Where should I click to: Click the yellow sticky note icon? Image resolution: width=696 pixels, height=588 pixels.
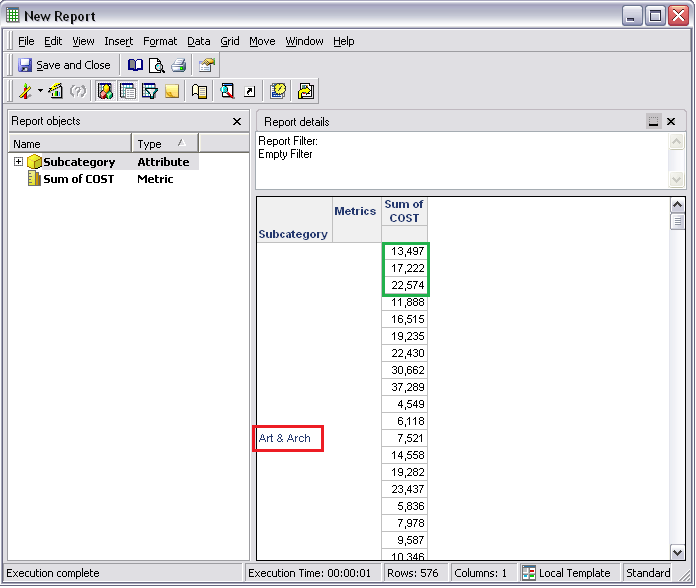(172, 91)
